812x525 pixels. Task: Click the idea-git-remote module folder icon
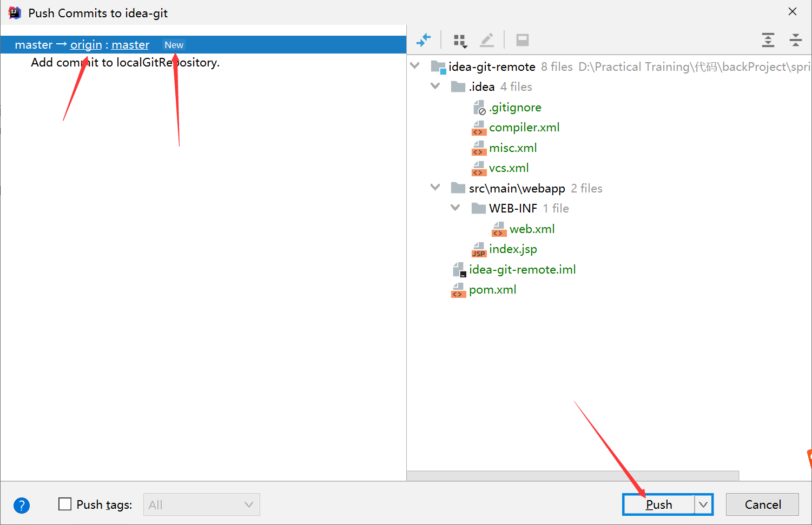[438, 67]
